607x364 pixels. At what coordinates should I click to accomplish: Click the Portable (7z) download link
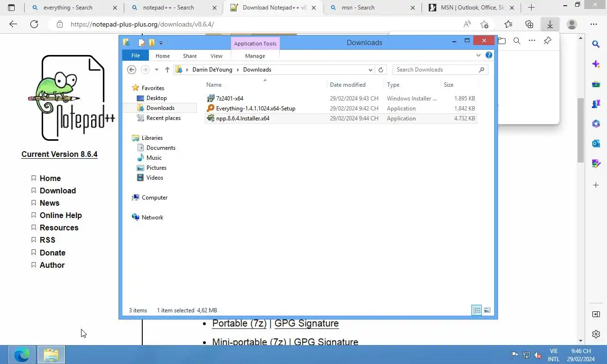pyautogui.click(x=239, y=323)
